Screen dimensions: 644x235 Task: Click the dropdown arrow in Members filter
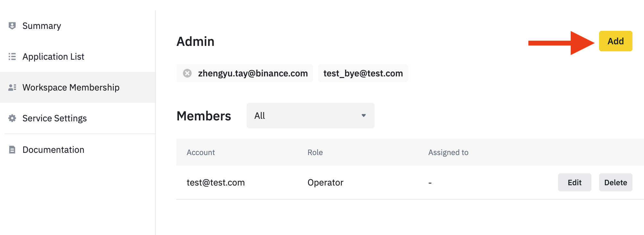(364, 116)
